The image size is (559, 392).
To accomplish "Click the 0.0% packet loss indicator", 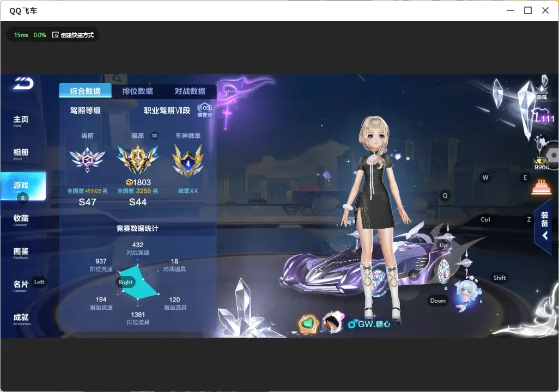I will 40,35.
